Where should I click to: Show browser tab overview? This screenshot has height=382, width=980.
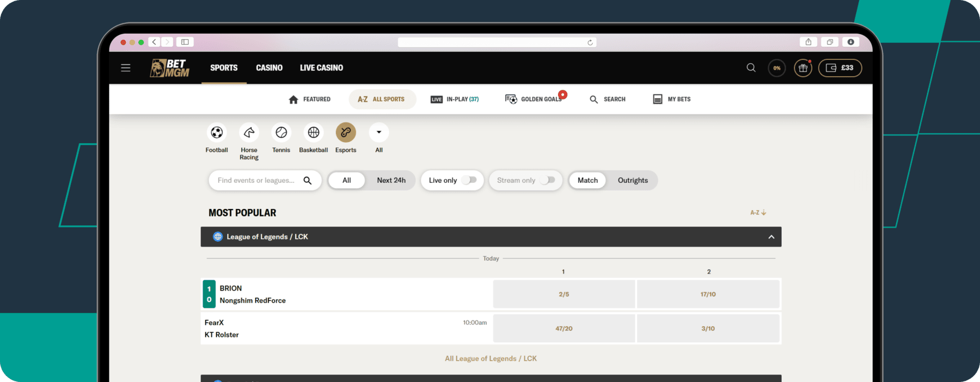point(830,42)
